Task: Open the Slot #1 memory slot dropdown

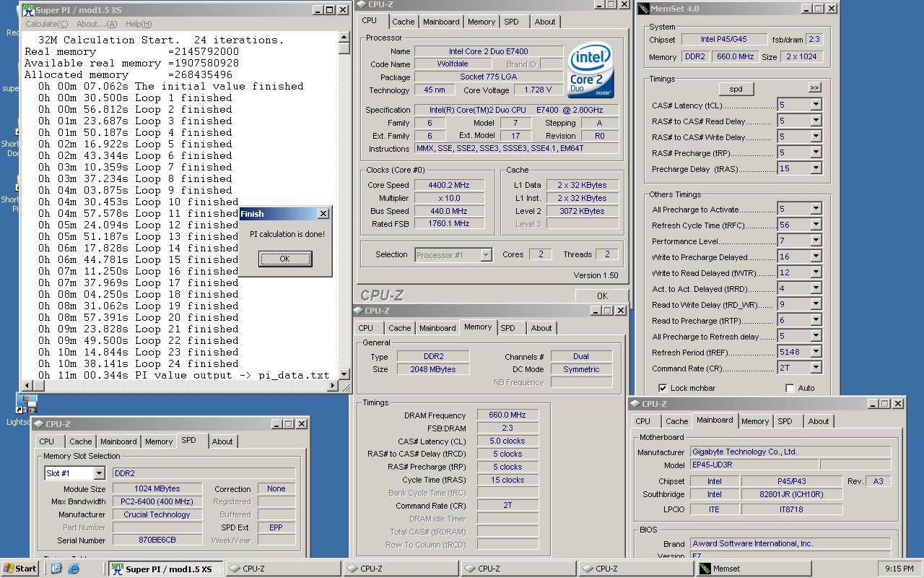Action: point(99,473)
